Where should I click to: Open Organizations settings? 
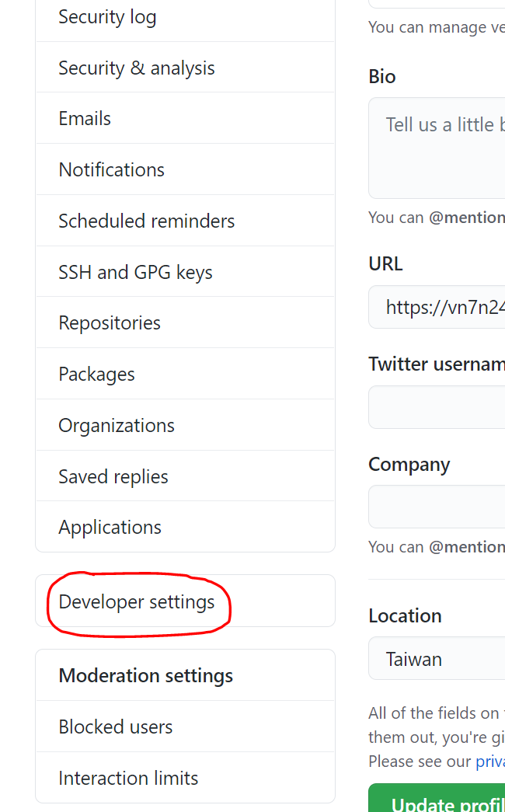pos(117,426)
